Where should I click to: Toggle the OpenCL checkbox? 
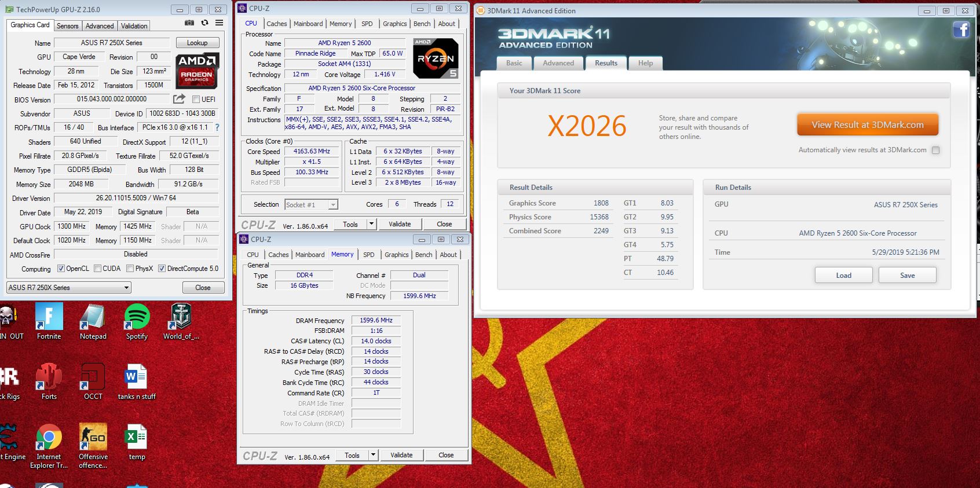point(61,269)
